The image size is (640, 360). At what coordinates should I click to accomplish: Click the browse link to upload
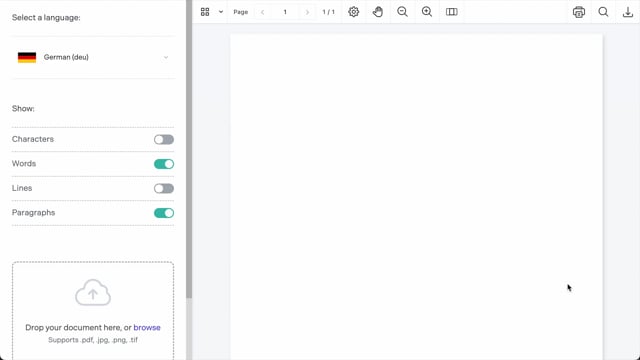click(147, 327)
